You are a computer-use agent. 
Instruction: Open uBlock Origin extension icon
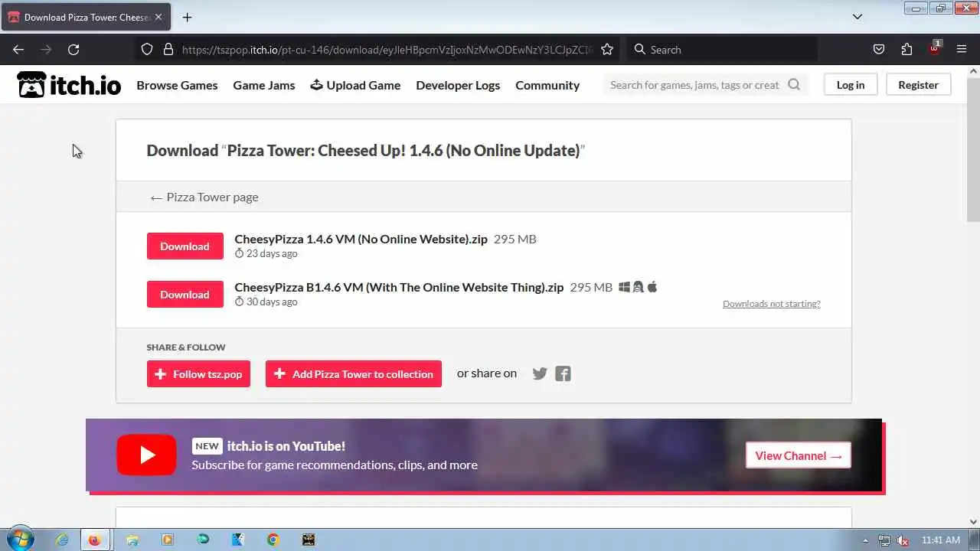934,48
